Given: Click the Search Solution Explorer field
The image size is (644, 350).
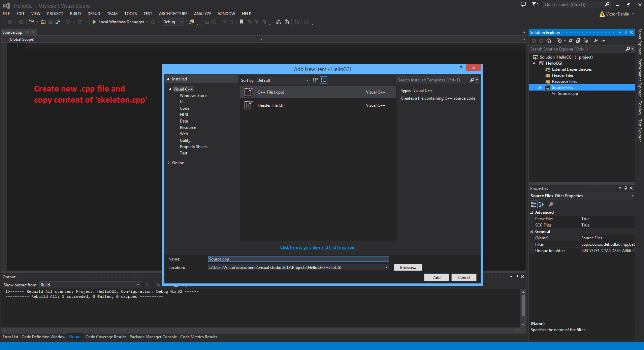Looking at the screenshot, I should pos(577,49).
